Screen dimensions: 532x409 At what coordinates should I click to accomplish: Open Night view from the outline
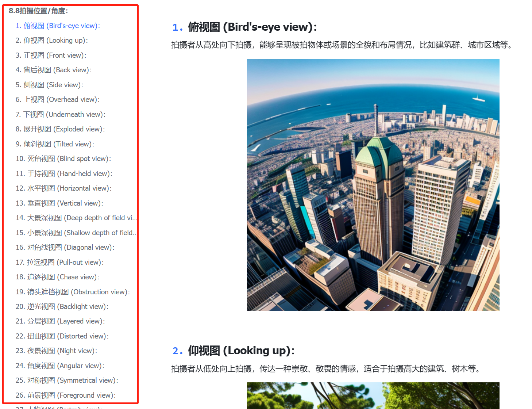tap(56, 351)
